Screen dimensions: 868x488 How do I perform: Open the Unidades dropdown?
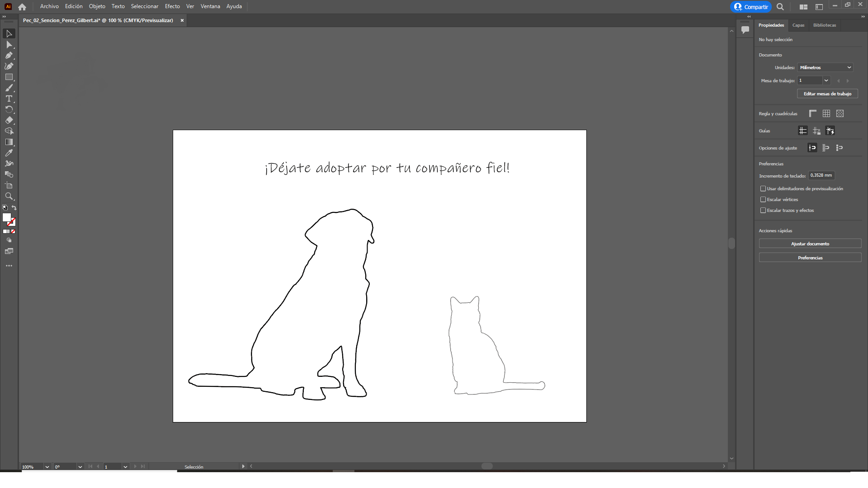pos(825,67)
